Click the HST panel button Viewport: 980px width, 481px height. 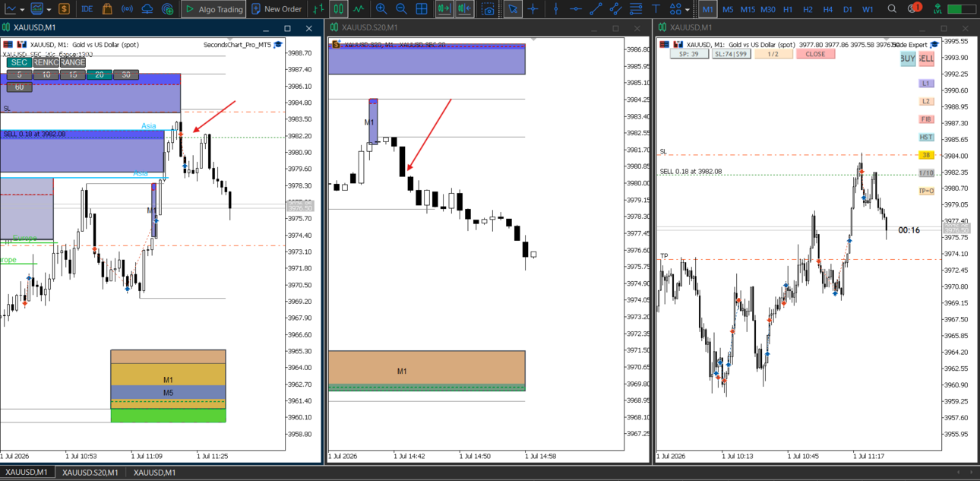(926, 138)
